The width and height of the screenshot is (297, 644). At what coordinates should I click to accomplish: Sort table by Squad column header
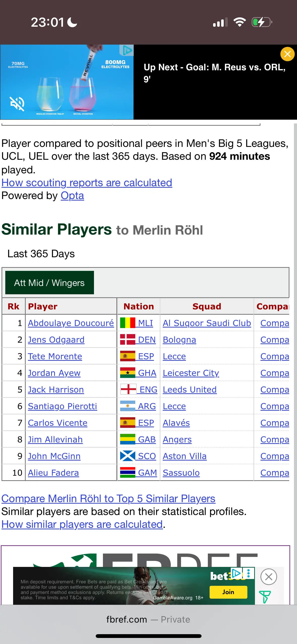[207, 306]
